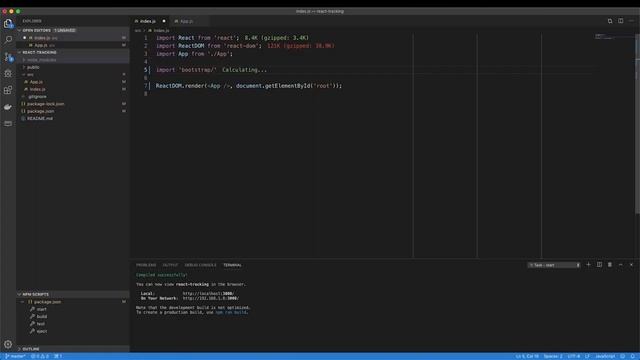This screenshot has height=360, width=640.
Task: Open the Extensions view icon
Action: click(x=8, y=90)
